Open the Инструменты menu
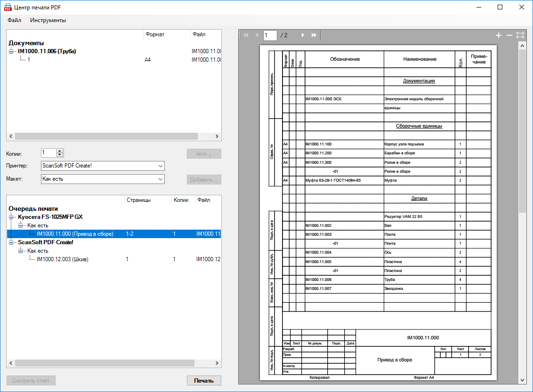The height and width of the screenshot is (392, 533). (48, 20)
